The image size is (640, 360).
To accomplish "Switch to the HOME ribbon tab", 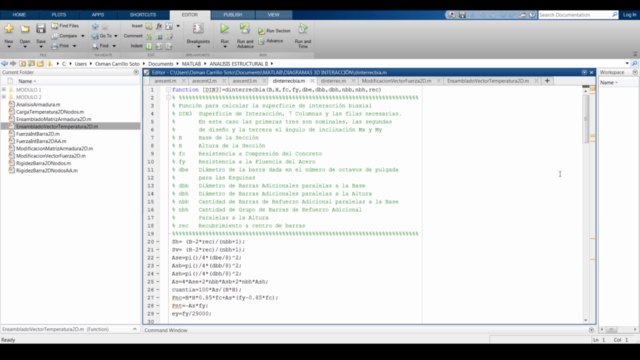I will pyautogui.click(x=19, y=15).
